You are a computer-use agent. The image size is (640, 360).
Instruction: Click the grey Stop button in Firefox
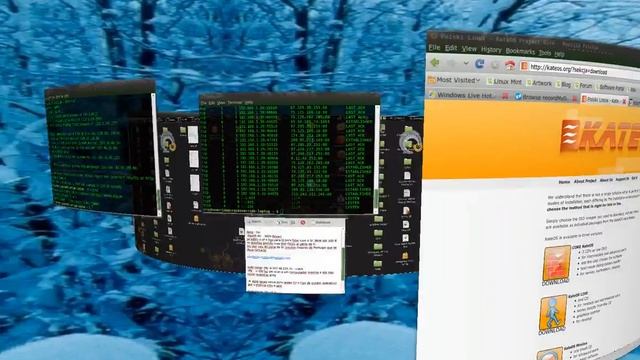(495, 65)
